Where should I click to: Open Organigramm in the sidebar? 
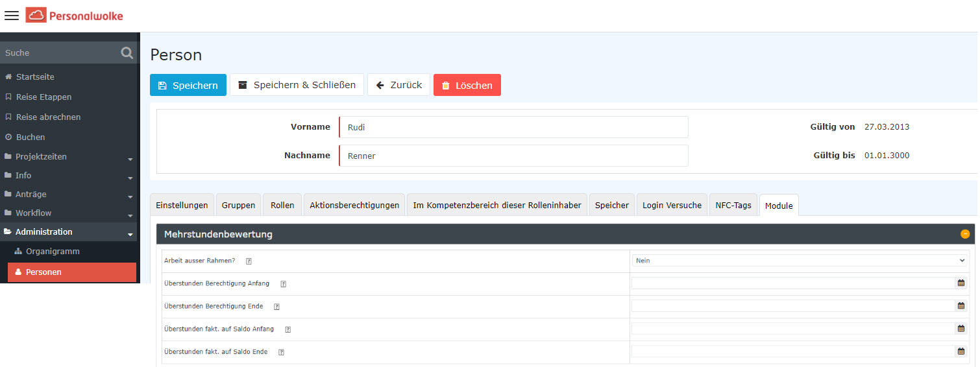(x=52, y=252)
